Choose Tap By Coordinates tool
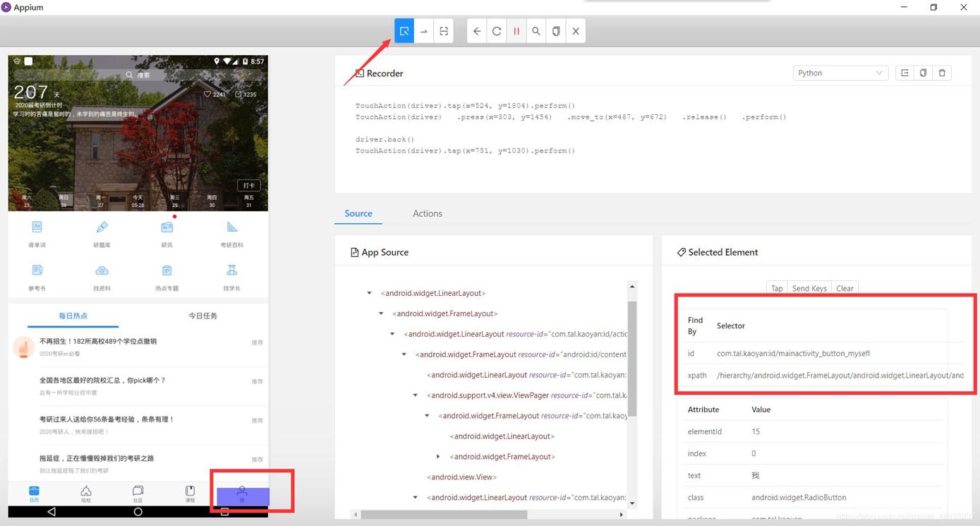The height and width of the screenshot is (526, 980). click(444, 31)
